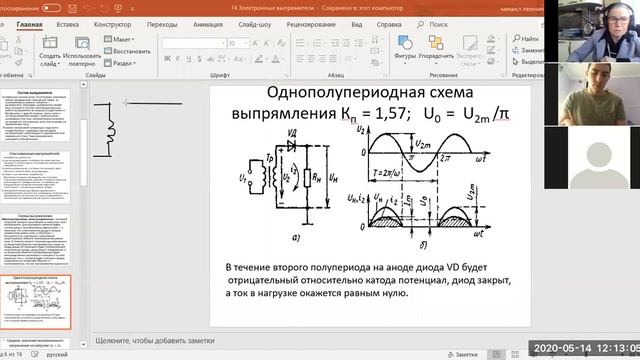640x360 pixels.
Task: Open quick access toolbar customize arrow
Action: tap(132, 9)
